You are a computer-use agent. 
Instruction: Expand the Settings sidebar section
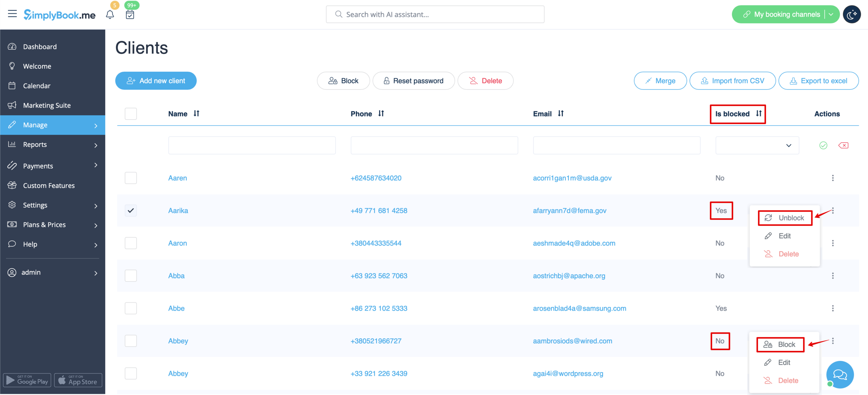[x=52, y=205]
